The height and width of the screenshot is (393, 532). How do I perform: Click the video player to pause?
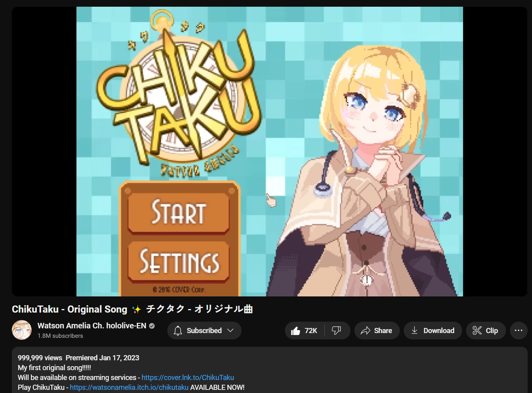270,151
